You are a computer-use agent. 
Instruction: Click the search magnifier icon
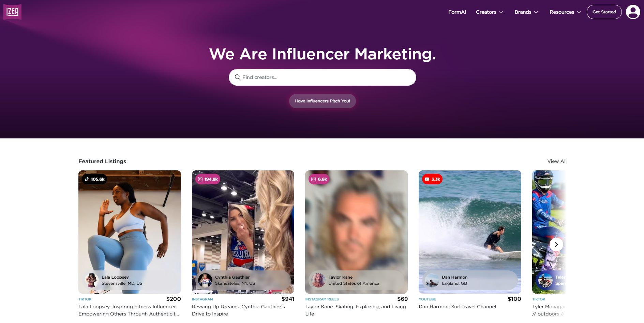point(238,77)
